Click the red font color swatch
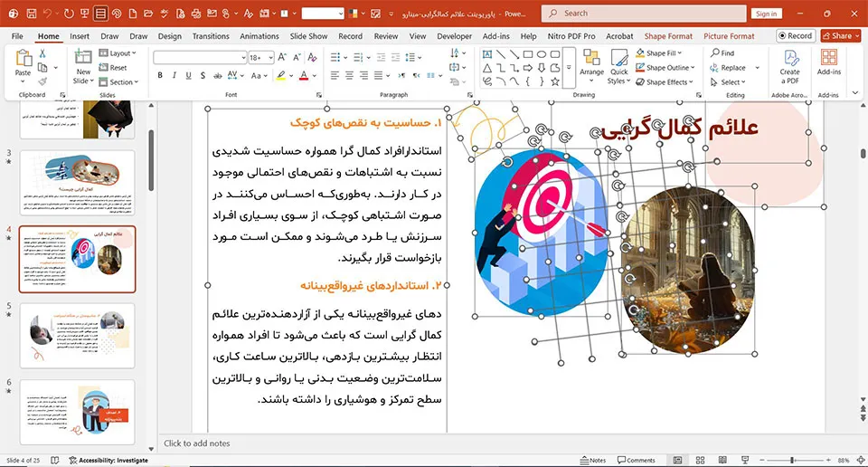This screenshot has height=467, width=868. pyautogui.click(x=304, y=75)
